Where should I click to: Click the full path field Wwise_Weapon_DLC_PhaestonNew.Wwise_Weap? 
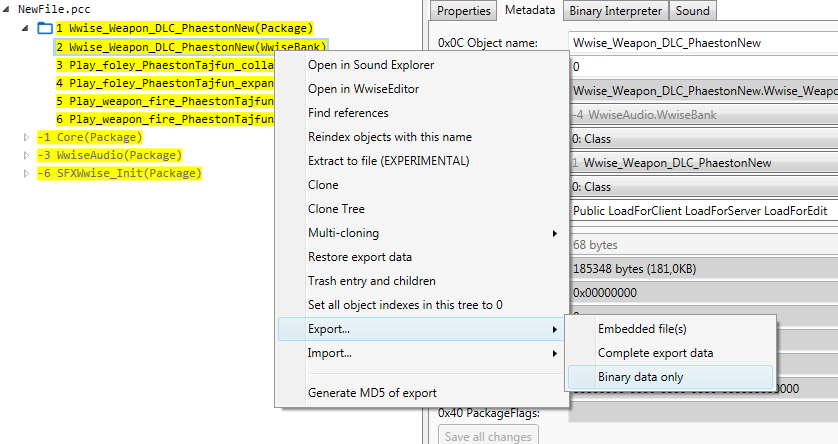coord(703,91)
